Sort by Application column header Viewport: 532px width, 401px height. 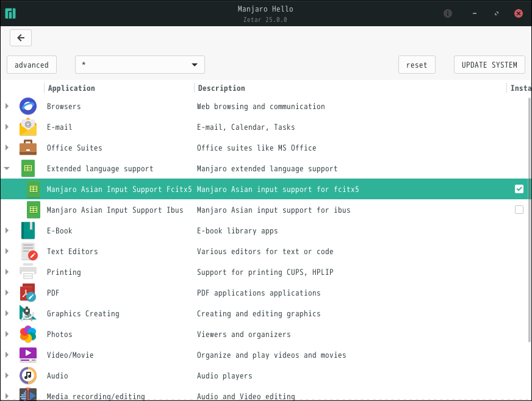coord(119,88)
